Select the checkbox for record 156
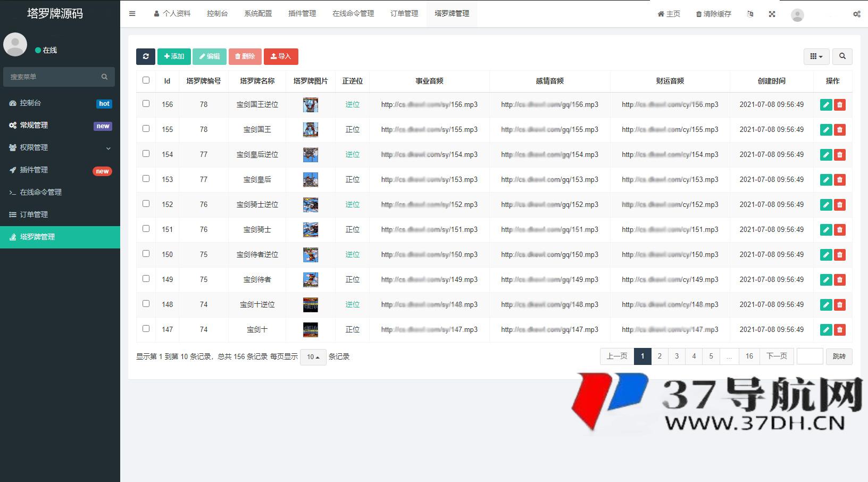The width and height of the screenshot is (868, 482). pyautogui.click(x=146, y=104)
